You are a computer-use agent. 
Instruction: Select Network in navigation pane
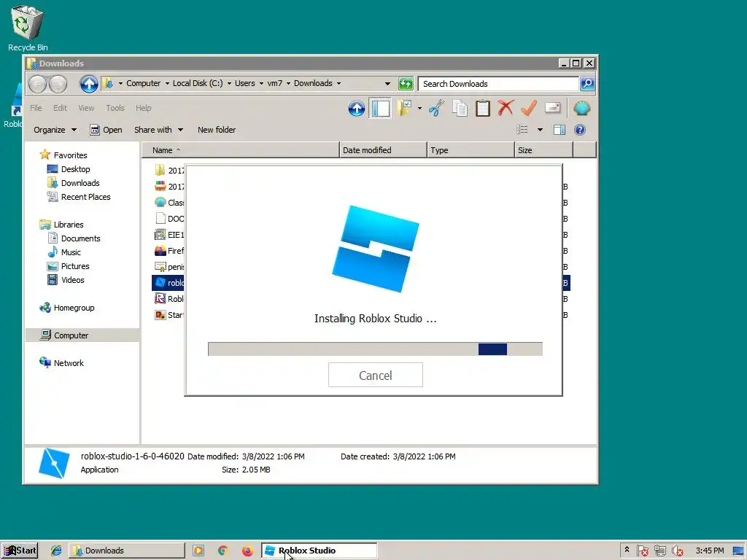(x=69, y=363)
